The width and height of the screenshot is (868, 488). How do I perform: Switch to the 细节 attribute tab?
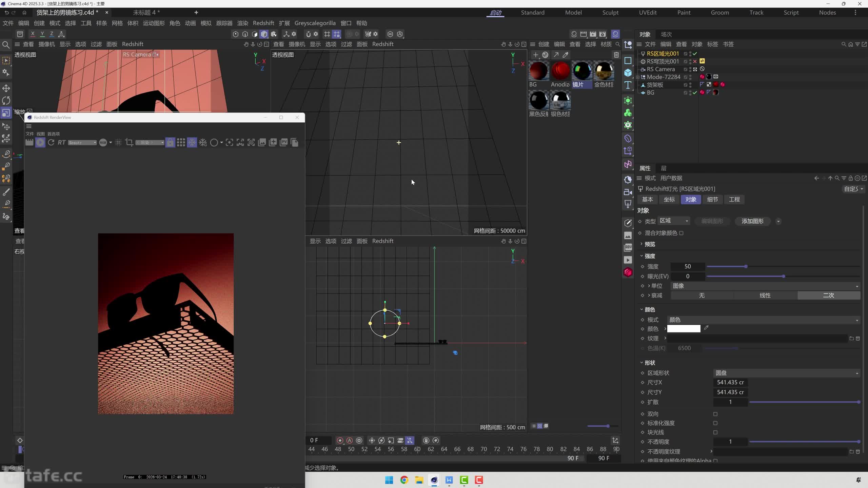coord(712,200)
